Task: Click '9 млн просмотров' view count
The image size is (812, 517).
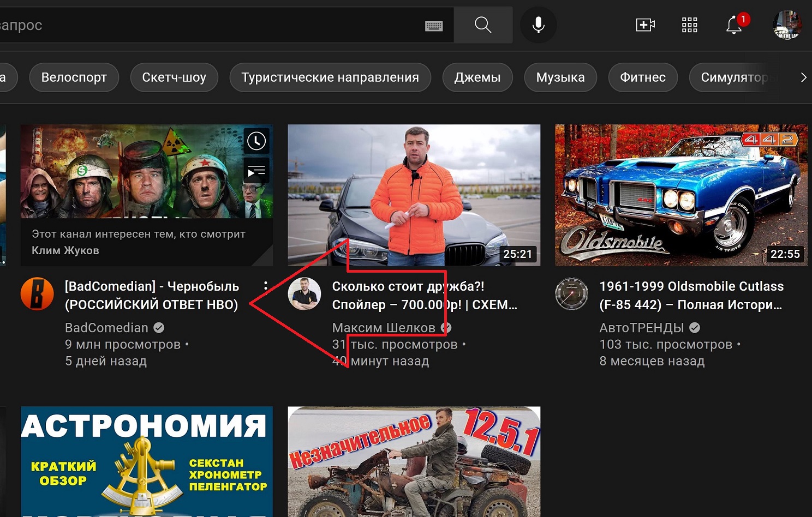Action: pos(123,345)
